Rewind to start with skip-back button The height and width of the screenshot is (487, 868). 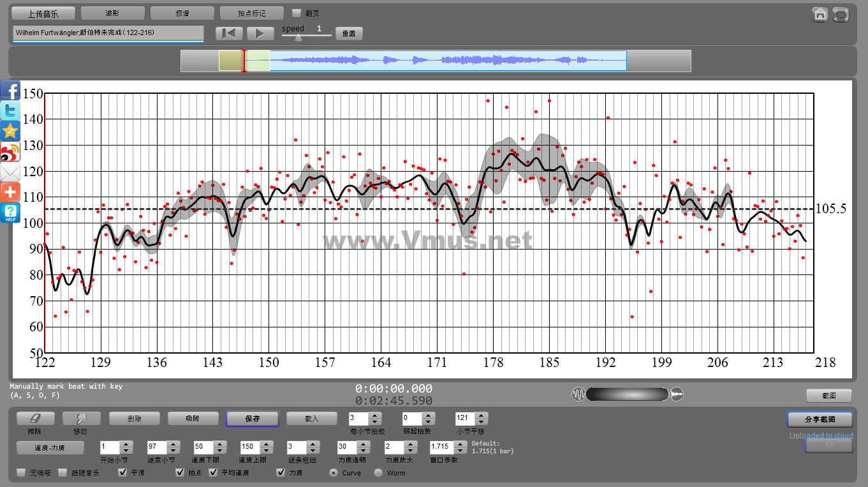229,33
